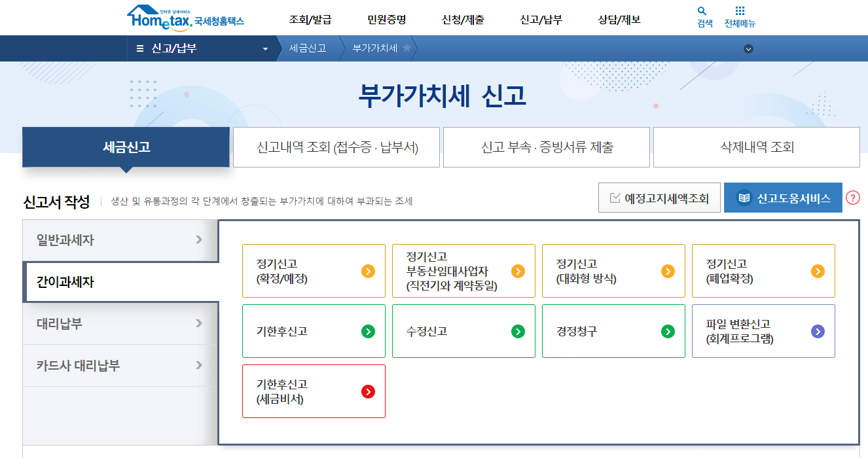
Task: Click the red question mark help icon
Action: pyautogui.click(x=852, y=197)
